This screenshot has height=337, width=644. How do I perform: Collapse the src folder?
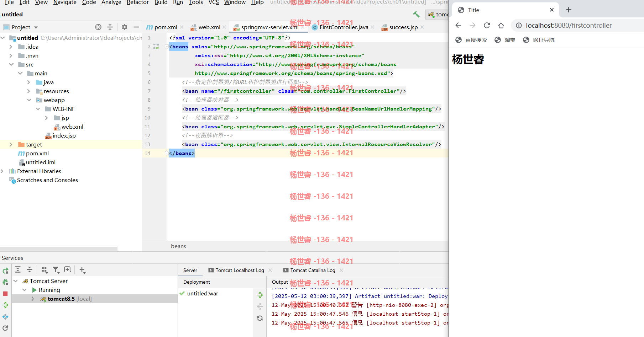11,64
